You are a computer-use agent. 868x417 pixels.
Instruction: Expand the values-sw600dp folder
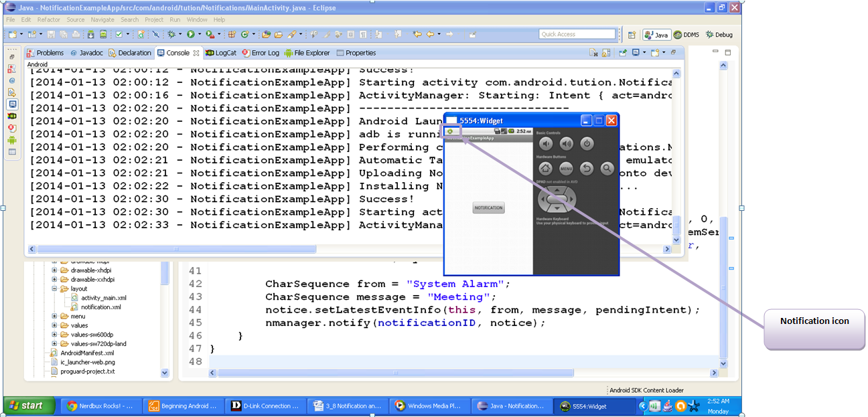(x=55, y=334)
